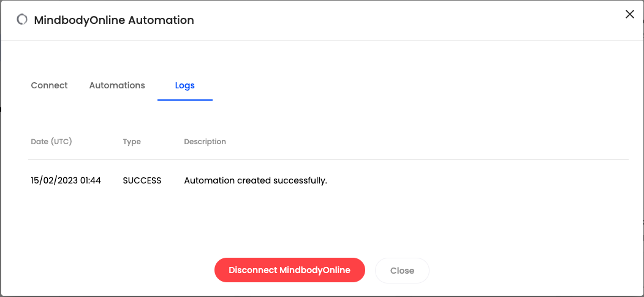The width and height of the screenshot is (644, 297).
Task: Select the Logs tab
Action: (x=184, y=85)
